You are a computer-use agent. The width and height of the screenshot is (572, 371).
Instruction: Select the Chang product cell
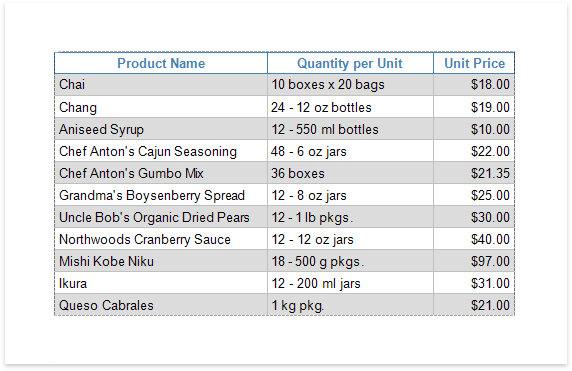pyautogui.click(x=161, y=107)
